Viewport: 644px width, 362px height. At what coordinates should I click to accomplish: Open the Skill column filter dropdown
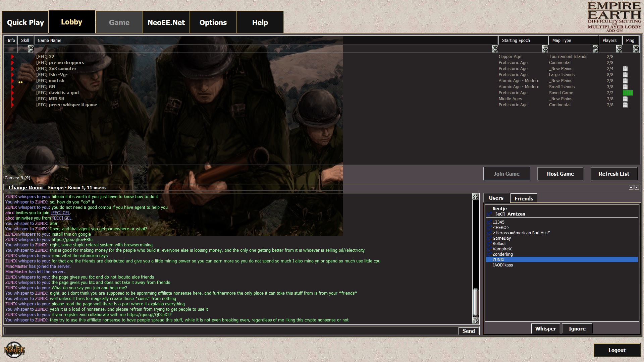(31, 49)
